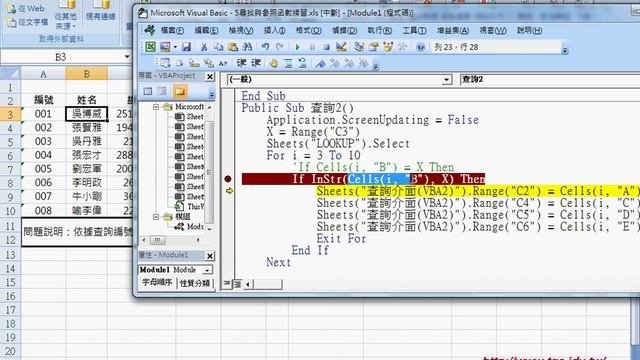Click the Complete Word A± icon
The width and height of the screenshot is (640, 360).
223,63
